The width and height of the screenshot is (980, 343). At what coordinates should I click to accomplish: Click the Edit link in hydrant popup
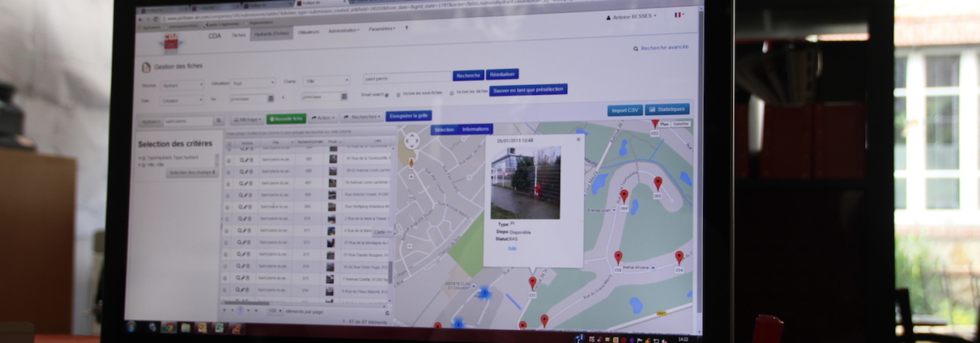512,248
